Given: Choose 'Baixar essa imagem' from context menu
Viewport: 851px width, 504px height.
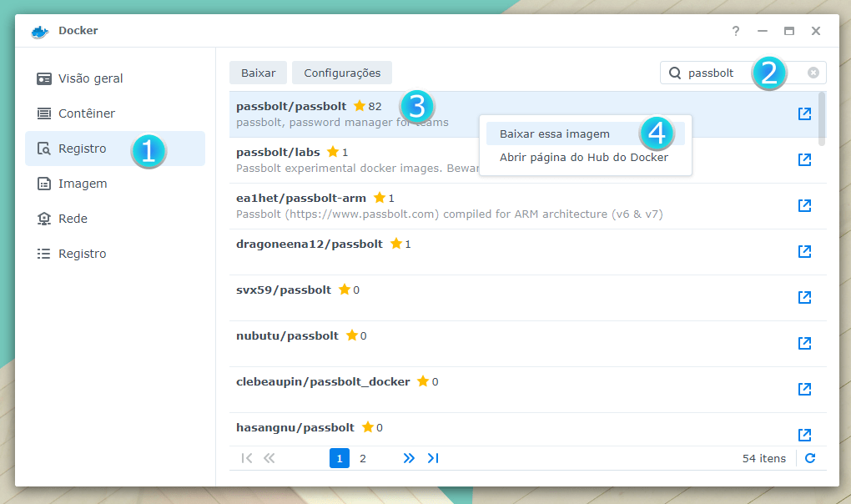Looking at the screenshot, I should point(554,134).
